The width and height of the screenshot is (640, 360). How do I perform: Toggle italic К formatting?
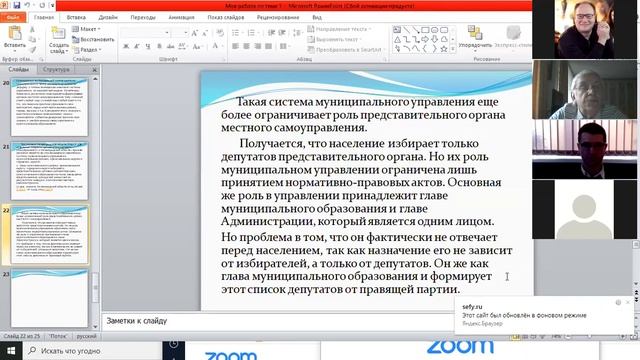coord(137,46)
